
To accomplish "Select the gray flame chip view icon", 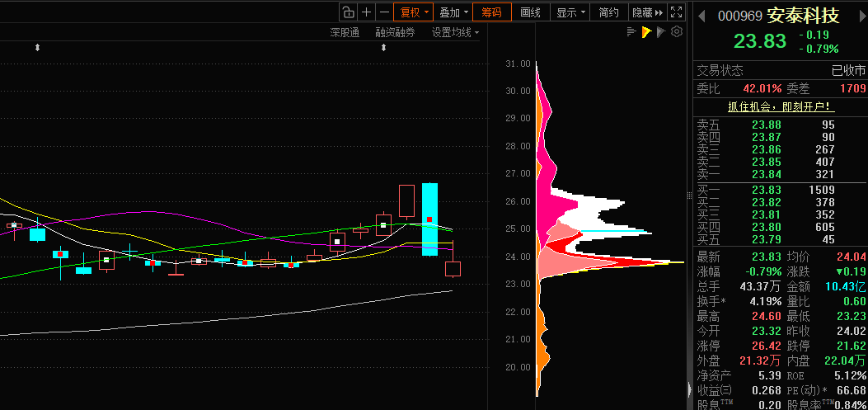I will tap(661, 32).
